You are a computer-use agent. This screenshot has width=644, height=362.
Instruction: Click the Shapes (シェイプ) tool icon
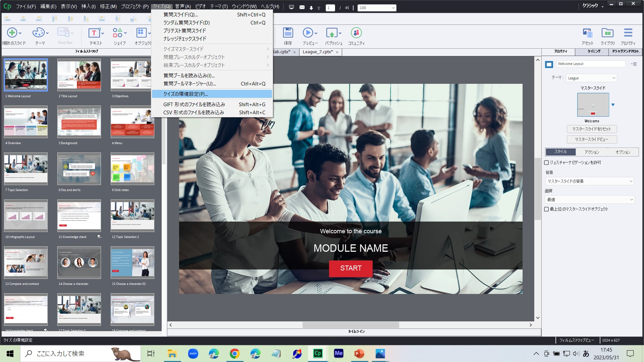click(x=117, y=33)
